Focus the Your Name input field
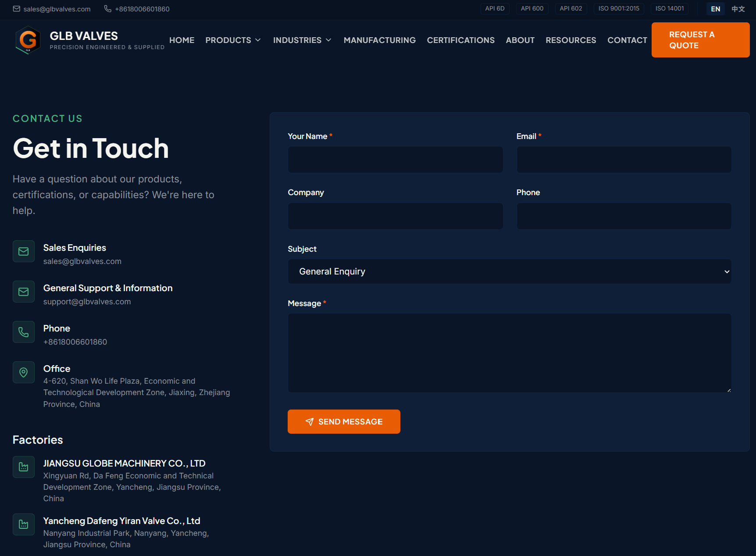Screen dimensions: 756x556 [x=395, y=160]
